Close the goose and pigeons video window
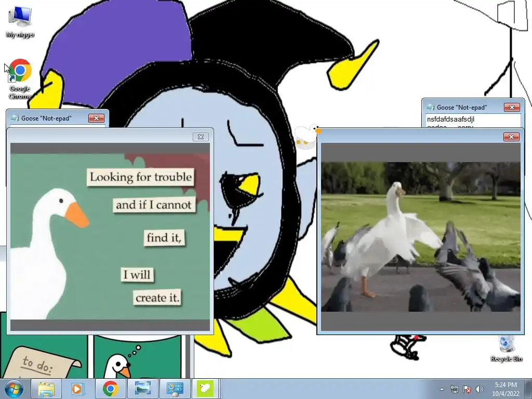 (x=511, y=137)
